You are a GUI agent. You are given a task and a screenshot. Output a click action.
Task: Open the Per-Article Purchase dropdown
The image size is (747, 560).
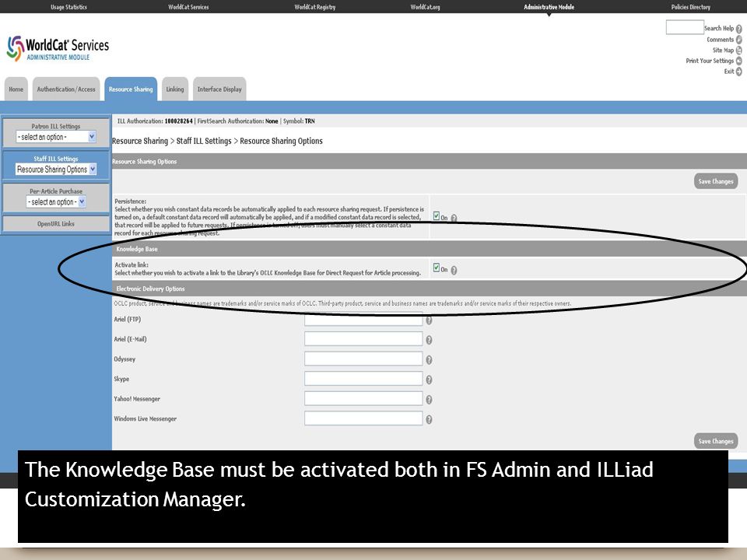coord(56,202)
